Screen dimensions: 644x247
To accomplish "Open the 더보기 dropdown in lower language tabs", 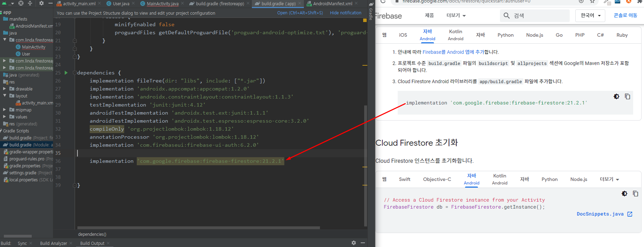I will 609,179.
